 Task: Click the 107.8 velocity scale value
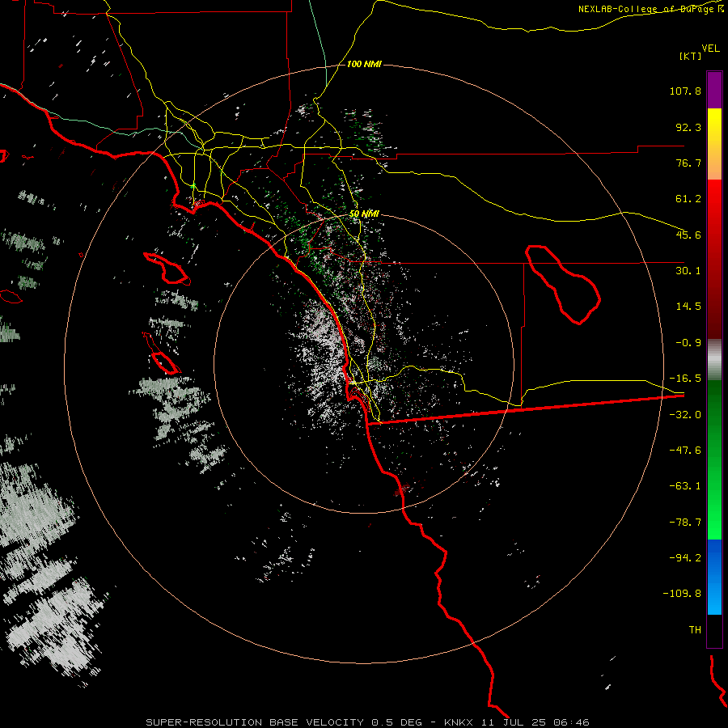[x=685, y=91]
